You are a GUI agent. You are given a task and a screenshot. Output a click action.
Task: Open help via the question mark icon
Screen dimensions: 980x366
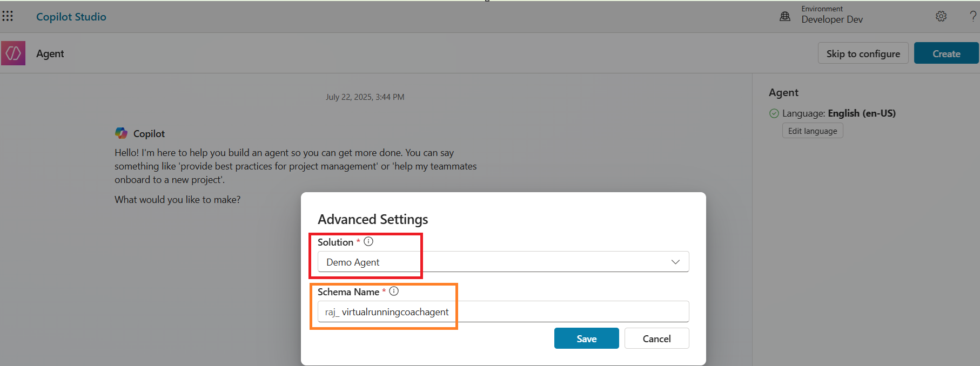[x=973, y=16]
